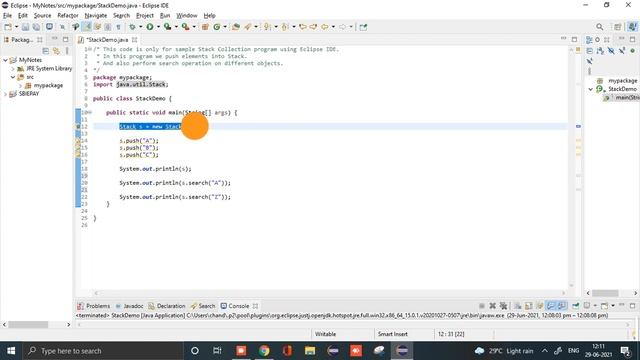Click the terminate (stop) Console icon

click(482, 306)
